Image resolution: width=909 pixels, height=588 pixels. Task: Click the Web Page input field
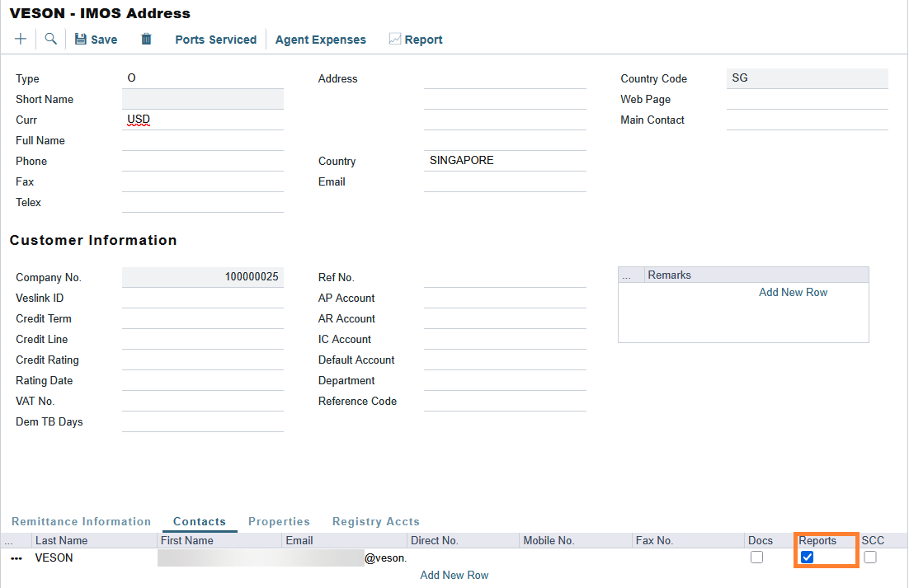point(807,99)
